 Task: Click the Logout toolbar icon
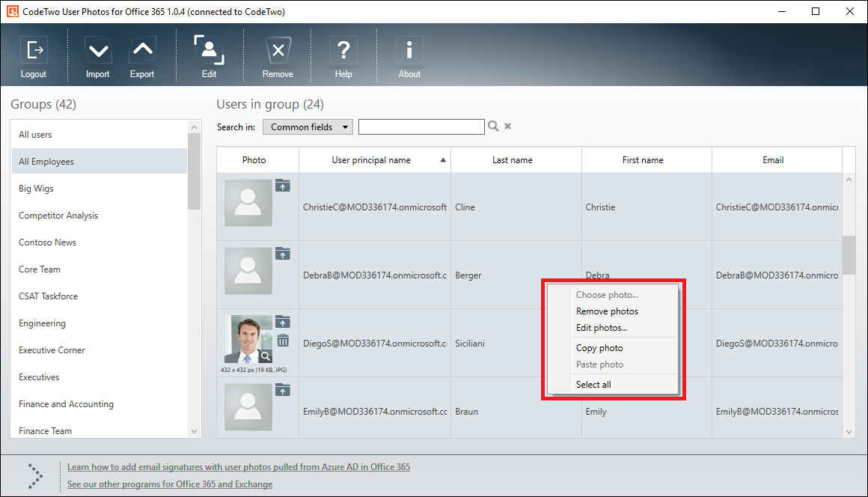pyautogui.click(x=34, y=56)
